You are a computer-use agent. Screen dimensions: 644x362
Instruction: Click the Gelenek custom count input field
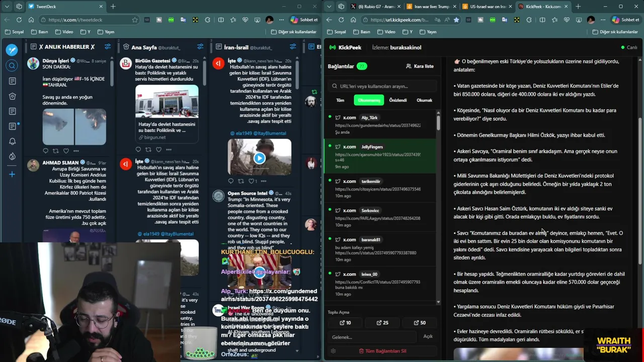coord(373,336)
